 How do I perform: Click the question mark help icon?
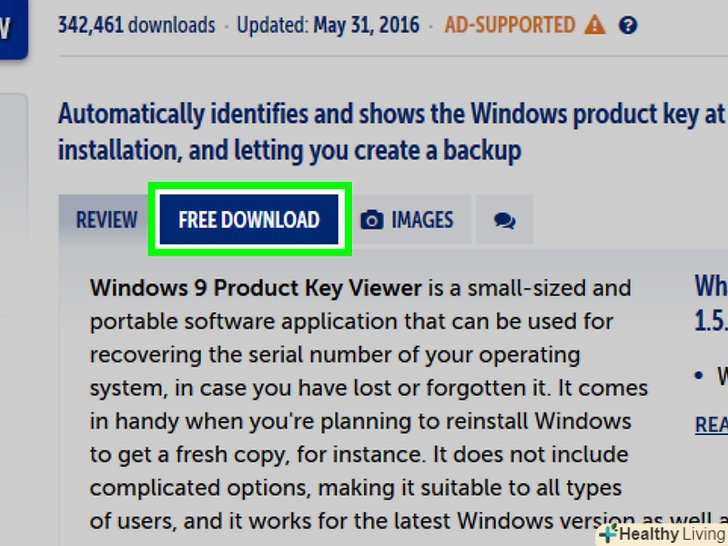click(628, 25)
